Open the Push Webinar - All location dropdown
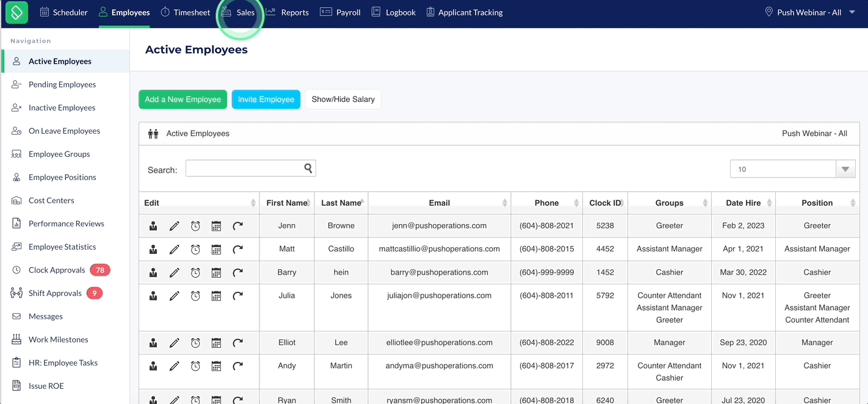 (810, 12)
